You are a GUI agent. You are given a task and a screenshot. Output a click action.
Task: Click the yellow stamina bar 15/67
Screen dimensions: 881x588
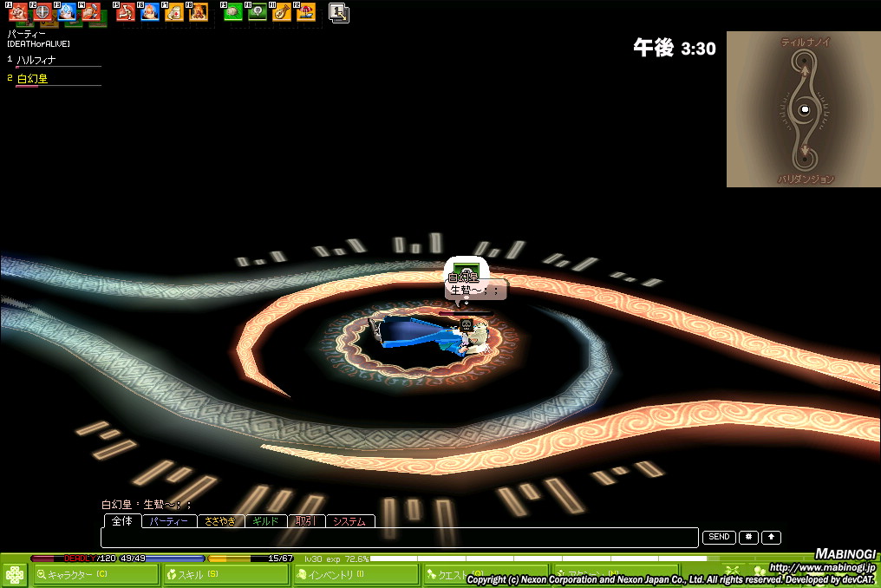[x=251, y=559]
